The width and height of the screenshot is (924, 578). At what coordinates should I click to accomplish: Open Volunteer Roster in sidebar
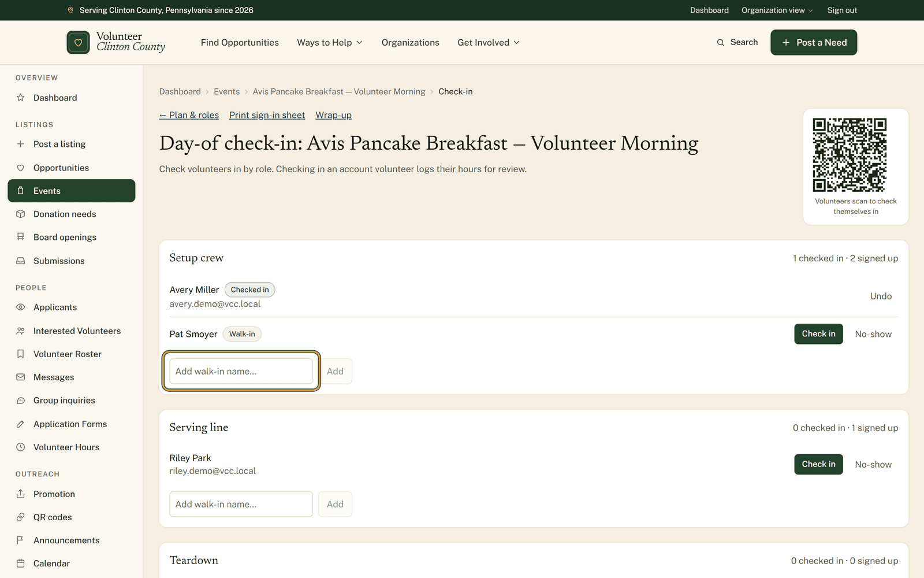[x=72, y=354]
